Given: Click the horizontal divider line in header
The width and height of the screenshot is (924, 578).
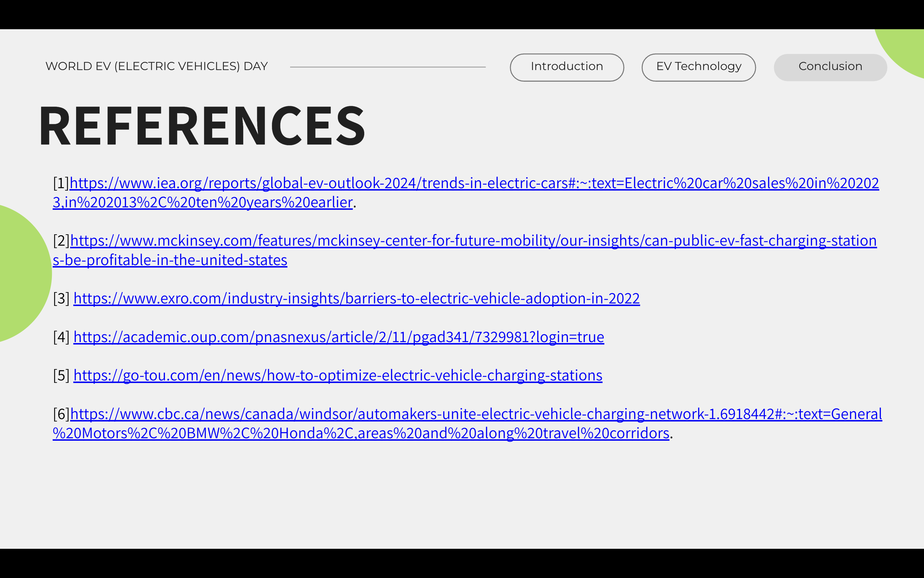Looking at the screenshot, I should pyautogui.click(x=388, y=67).
